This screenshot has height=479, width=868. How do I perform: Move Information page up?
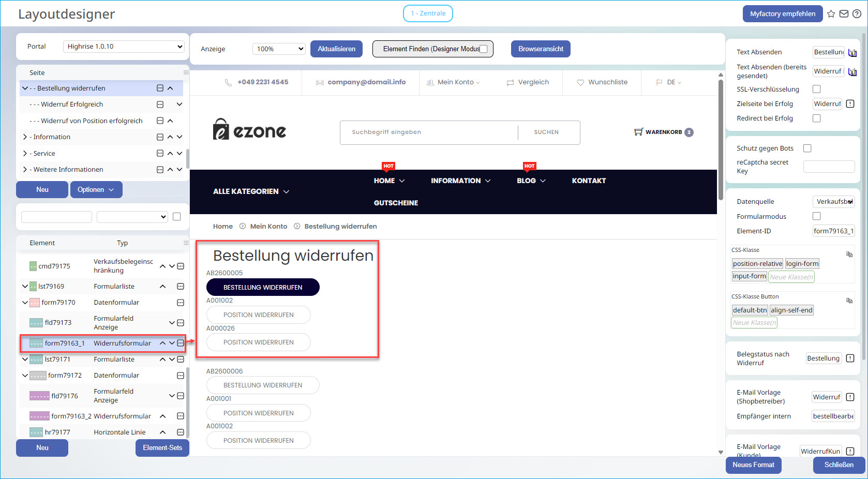(x=170, y=137)
